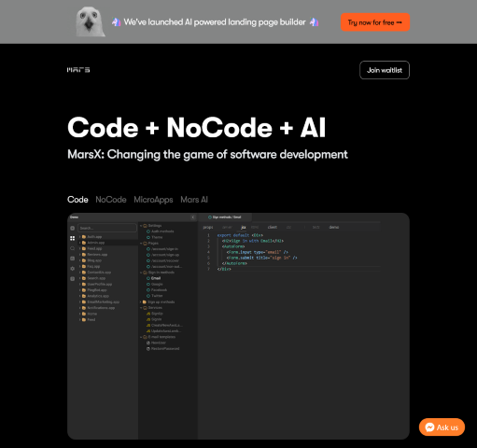The image size is (477, 448).
Task: Select the Sign methods / Email editor tab
Action: 225,217
